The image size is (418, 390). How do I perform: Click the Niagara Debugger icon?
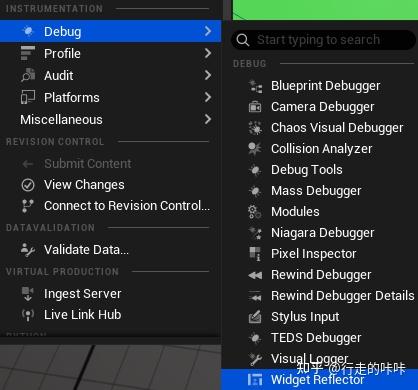(x=255, y=233)
